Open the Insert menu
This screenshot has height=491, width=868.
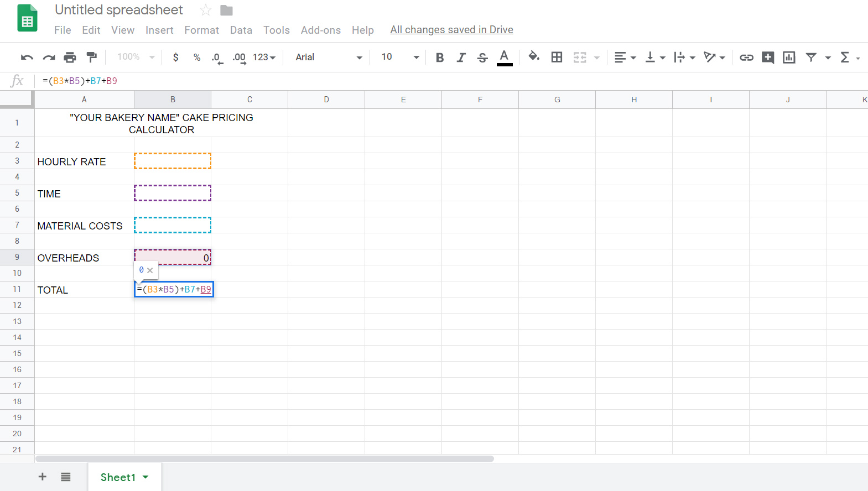(x=159, y=30)
